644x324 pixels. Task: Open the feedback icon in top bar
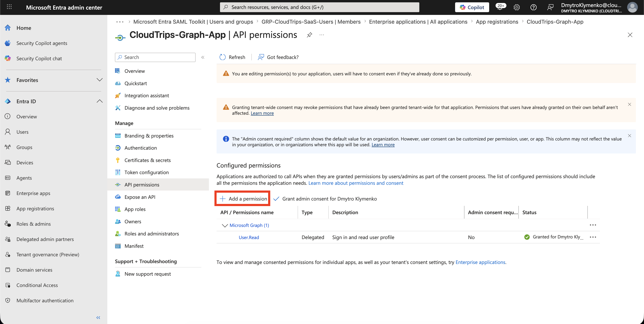tap(550, 7)
